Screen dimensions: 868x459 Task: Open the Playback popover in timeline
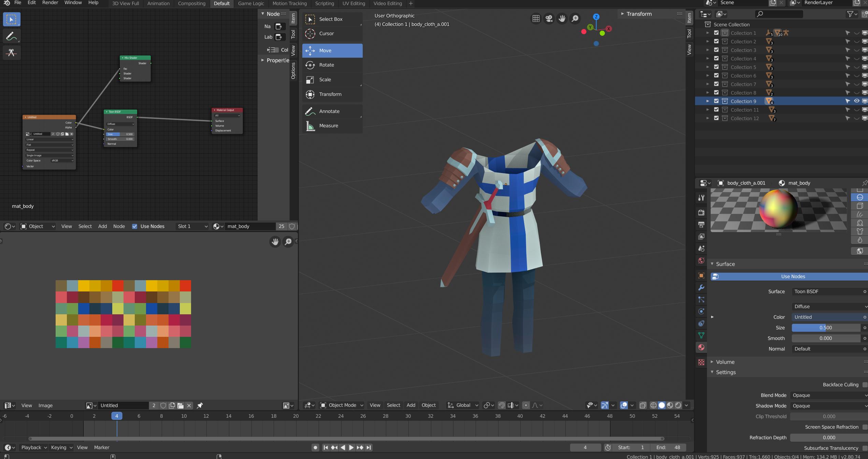click(34, 447)
